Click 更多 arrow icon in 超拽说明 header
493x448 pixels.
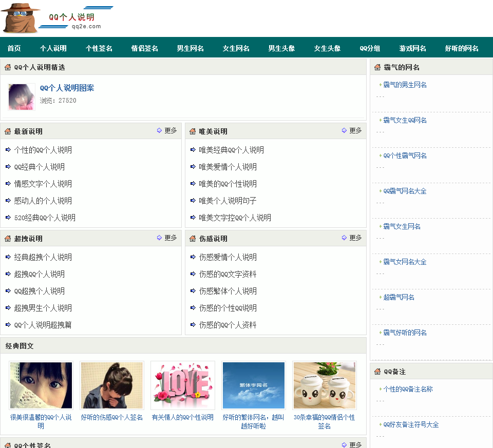pyautogui.click(x=159, y=238)
